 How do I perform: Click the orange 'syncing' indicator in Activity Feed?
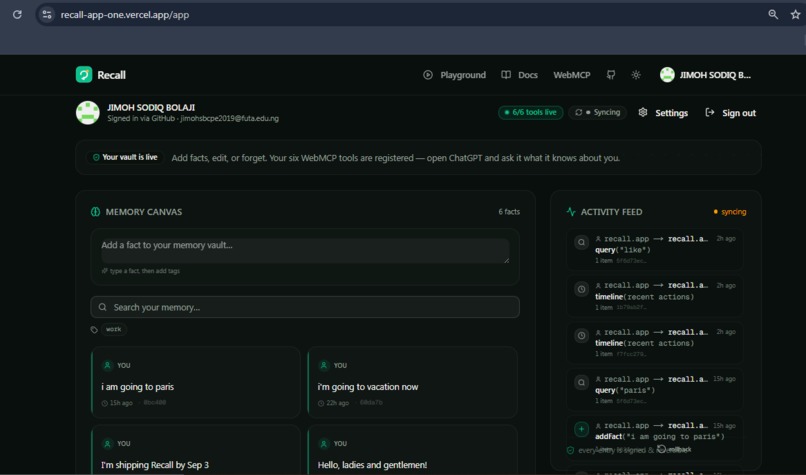tap(729, 212)
